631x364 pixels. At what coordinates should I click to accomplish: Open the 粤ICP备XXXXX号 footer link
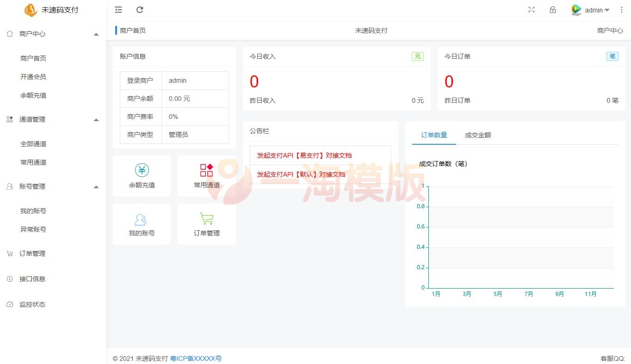point(196,358)
